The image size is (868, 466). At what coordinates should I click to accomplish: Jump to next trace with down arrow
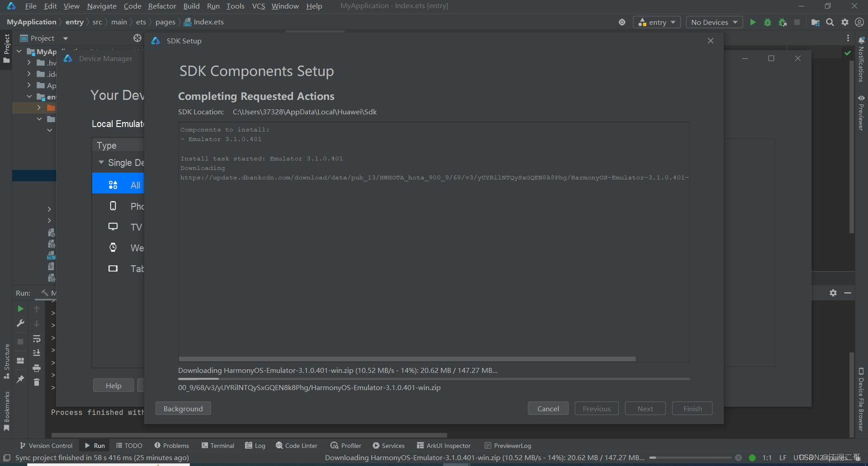[x=37, y=324]
